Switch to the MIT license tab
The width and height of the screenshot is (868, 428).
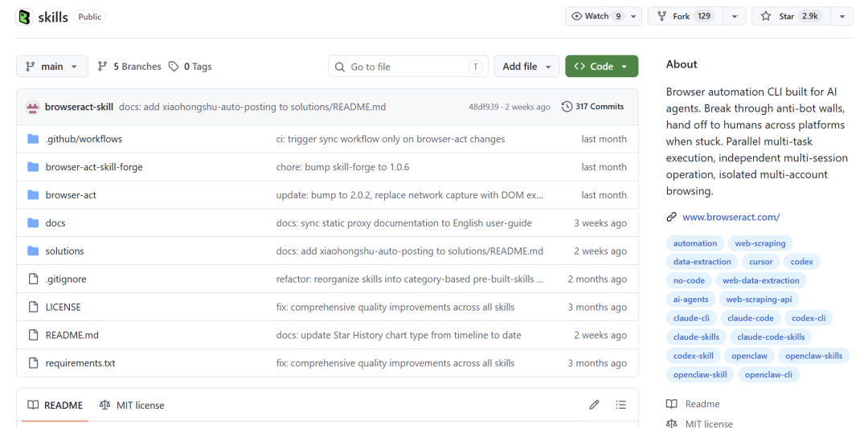[132, 405]
